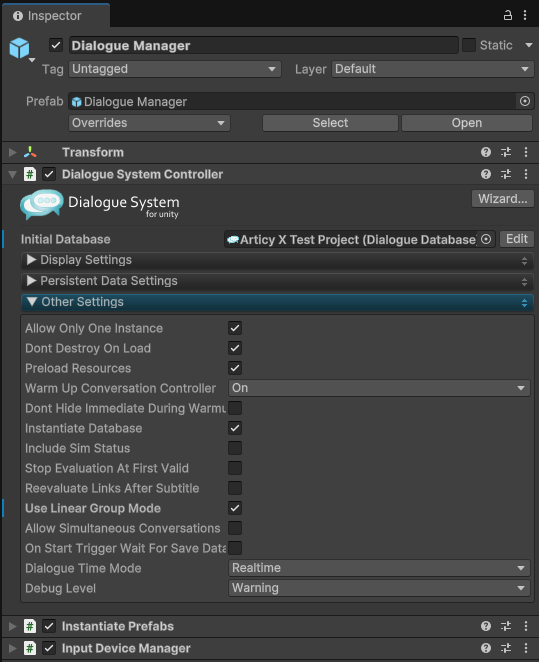Click the GameObject cube icon picker
This screenshot has height=662, width=539.
coord(20,49)
